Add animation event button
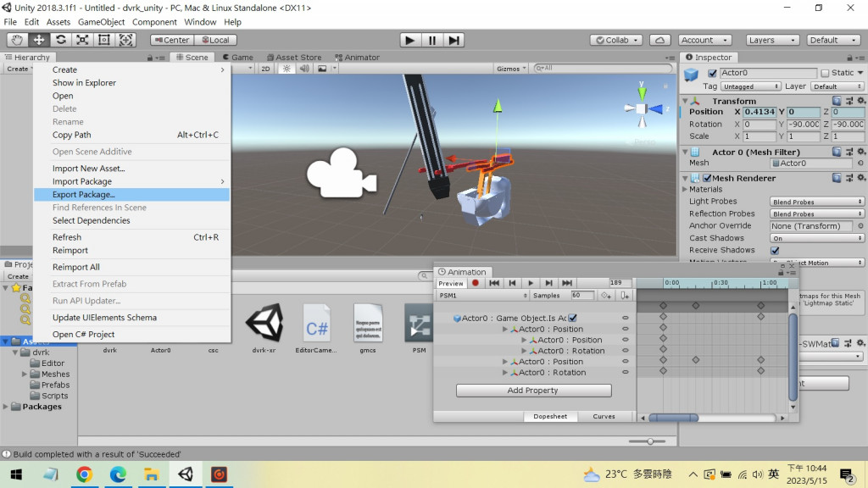 [625, 296]
